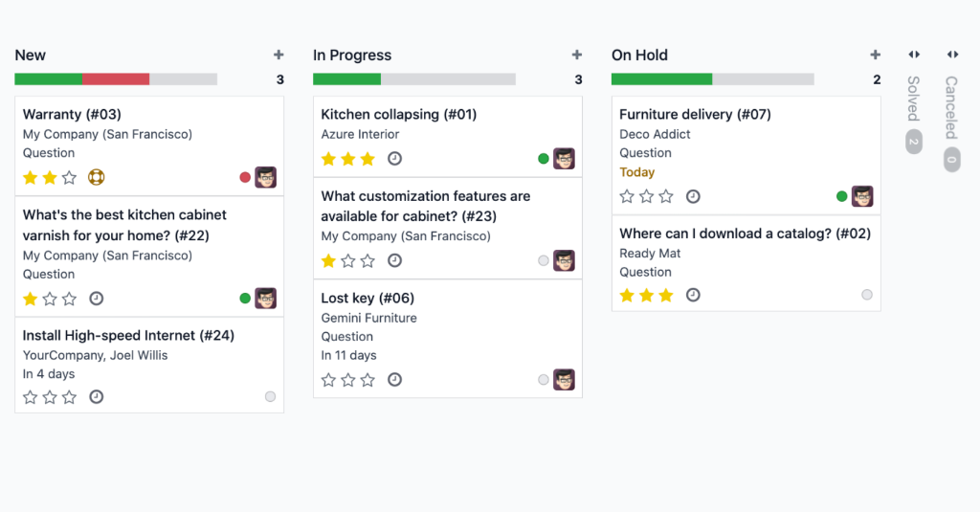The height and width of the screenshot is (512, 980).
Task: Expand the folded Solved column
Action: [914, 55]
